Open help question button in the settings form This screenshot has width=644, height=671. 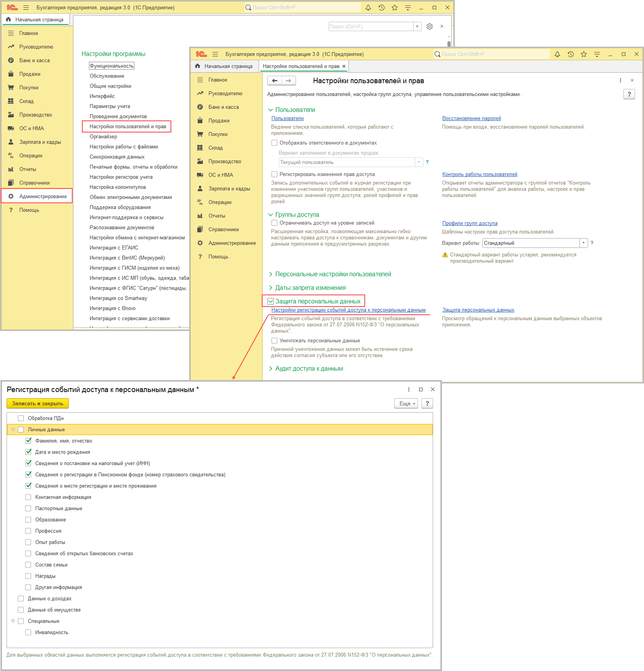click(x=629, y=94)
